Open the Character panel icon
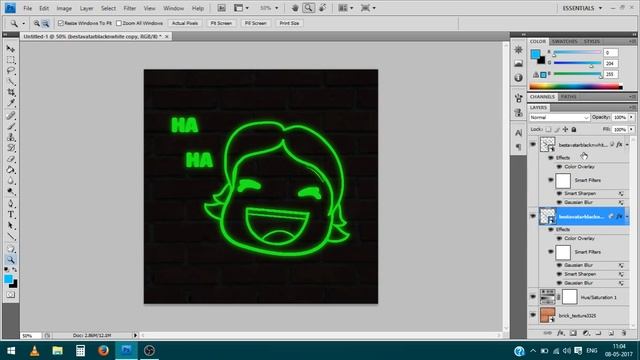 518,133
